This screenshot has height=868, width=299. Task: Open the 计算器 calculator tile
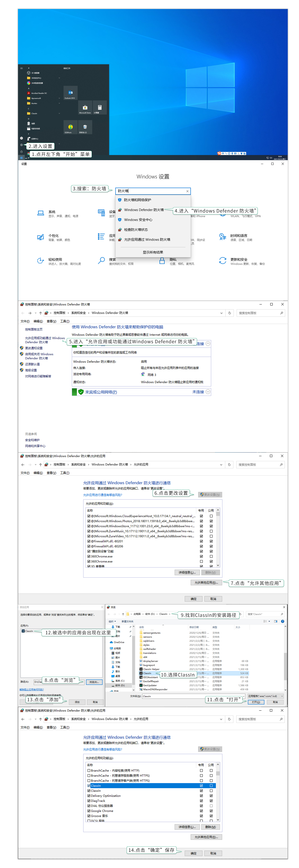pyautogui.click(x=100, y=108)
